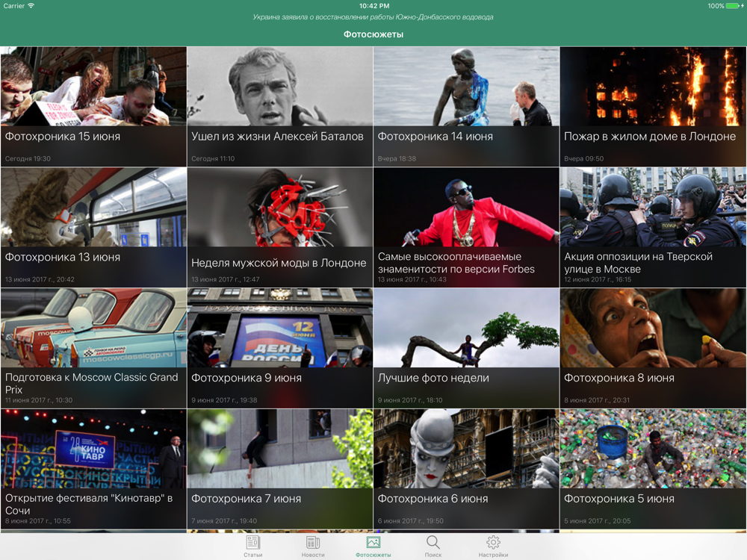Screen dimensions: 747x560
Task: Tap the title 'Фотохроника 14 июня'
Action: coord(435,137)
